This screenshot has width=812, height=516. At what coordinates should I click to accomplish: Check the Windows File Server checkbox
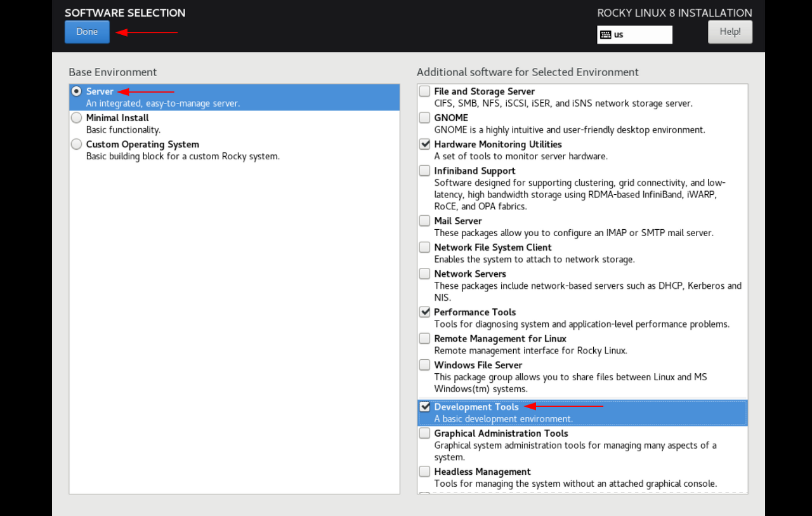[x=424, y=365]
